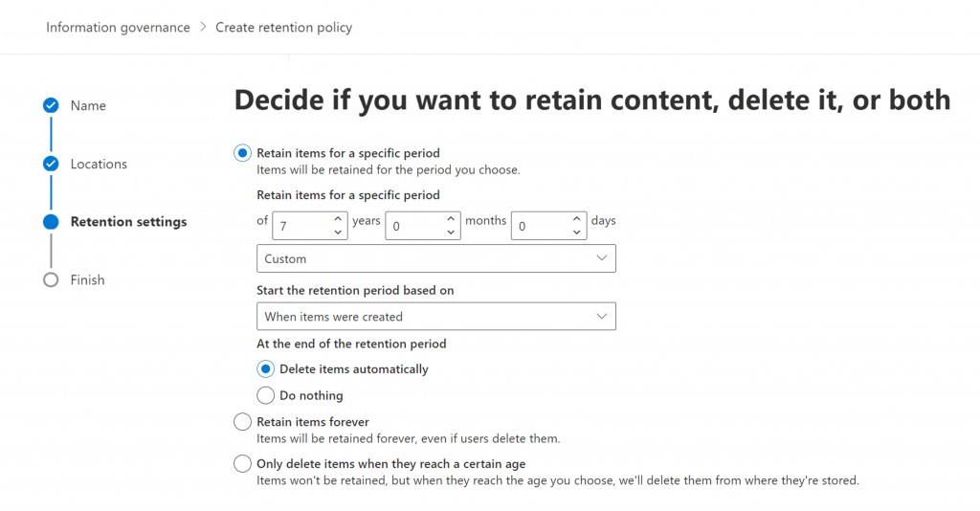
Task: Go to Information governance breadcrumb link
Action: pyautogui.click(x=118, y=28)
